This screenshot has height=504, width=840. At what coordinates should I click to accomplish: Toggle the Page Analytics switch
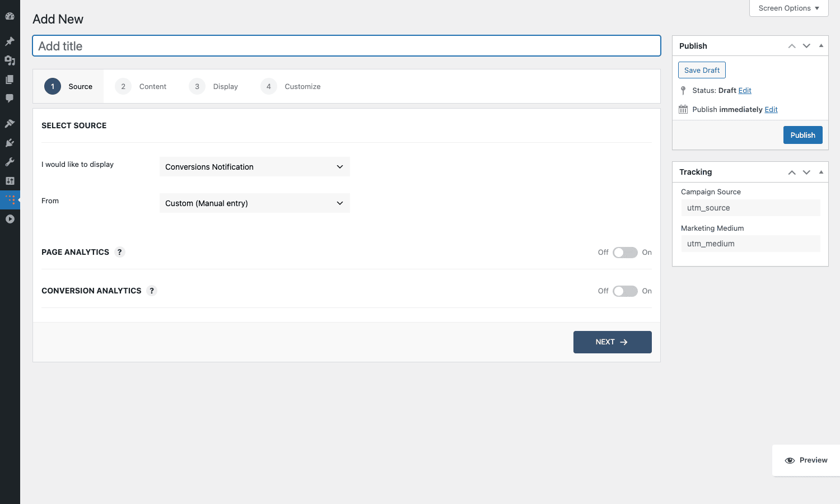coord(625,253)
